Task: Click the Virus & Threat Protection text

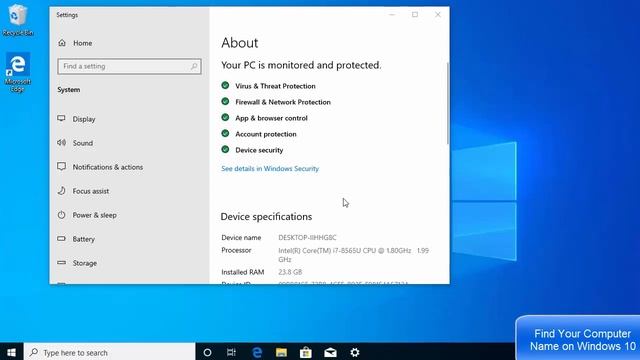Action: coord(275,86)
